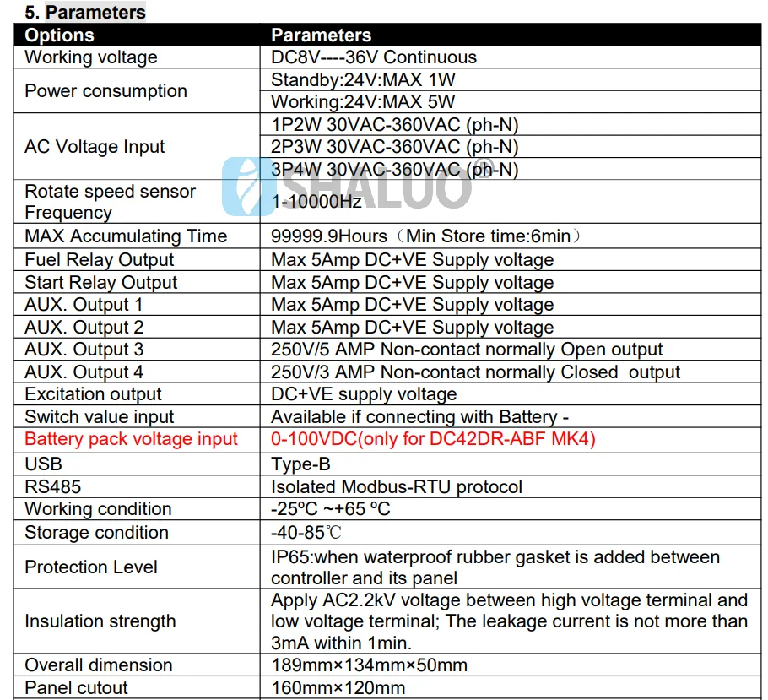Click '1P2W 30VAC-360VAC (ph-N)' row
Screen dimensions: 768x700
(511, 124)
